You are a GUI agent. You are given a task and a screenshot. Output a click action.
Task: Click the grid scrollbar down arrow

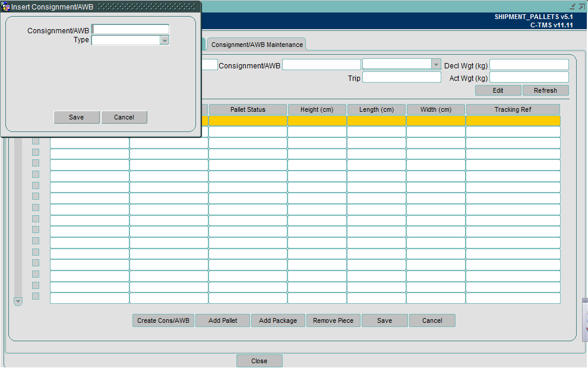click(x=18, y=301)
